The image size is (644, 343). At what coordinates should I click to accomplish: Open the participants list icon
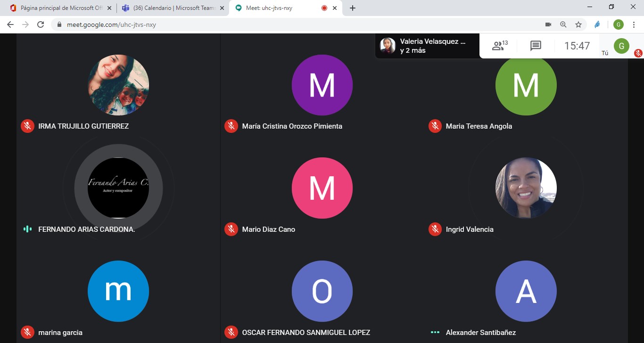tap(499, 46)
